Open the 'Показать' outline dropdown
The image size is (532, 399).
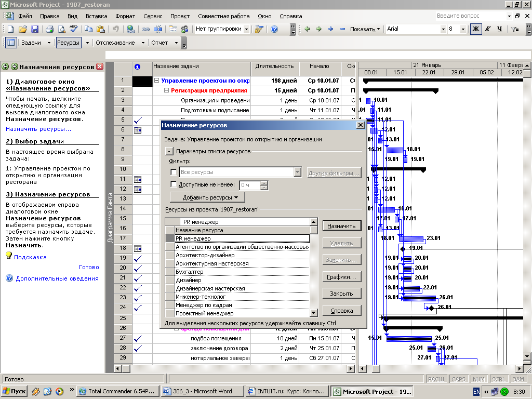365,29
